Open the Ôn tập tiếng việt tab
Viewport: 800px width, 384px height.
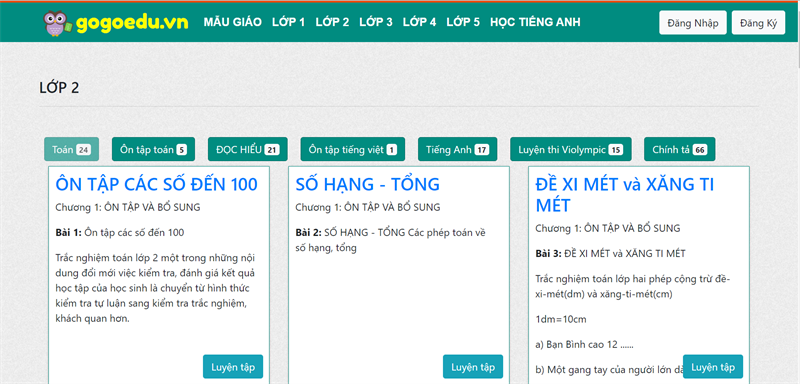(x=353, y=149)
